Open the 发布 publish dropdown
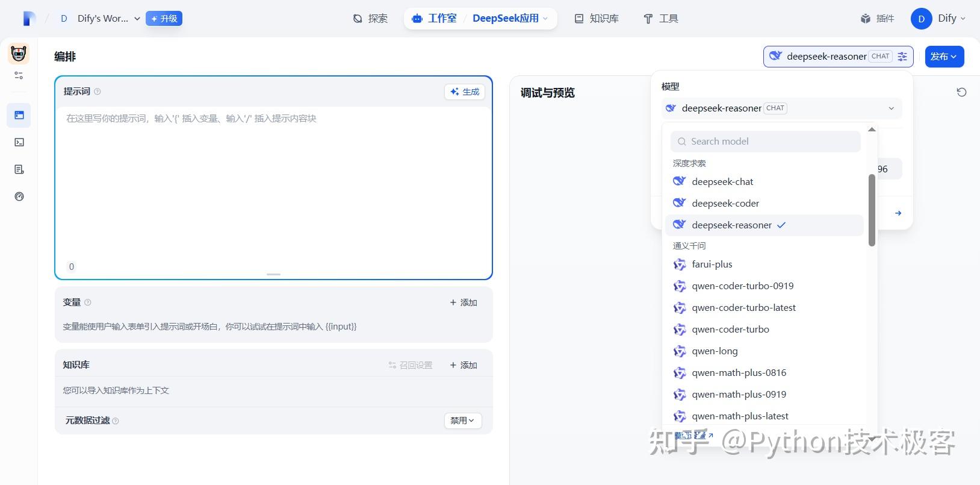The height and width of the screenshot is (485, 980). click(x=944, y=57)
